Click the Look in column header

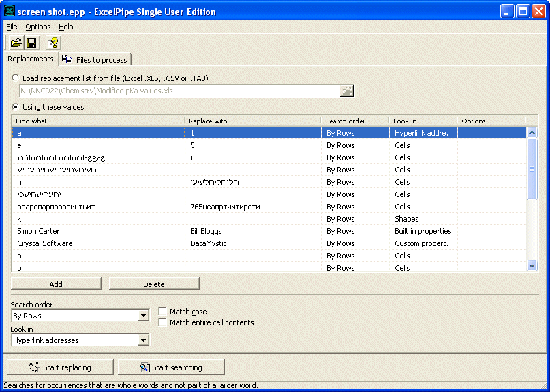pos(423,121)
